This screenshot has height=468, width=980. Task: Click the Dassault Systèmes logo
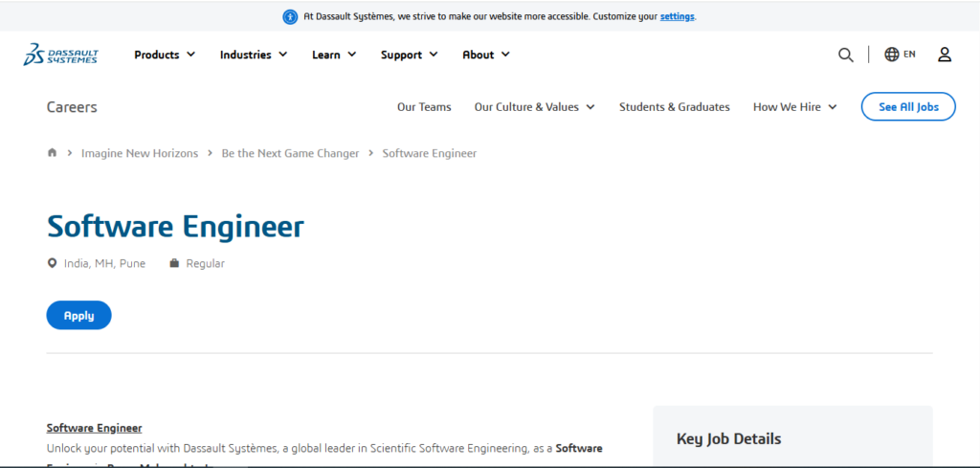point(60,55)
